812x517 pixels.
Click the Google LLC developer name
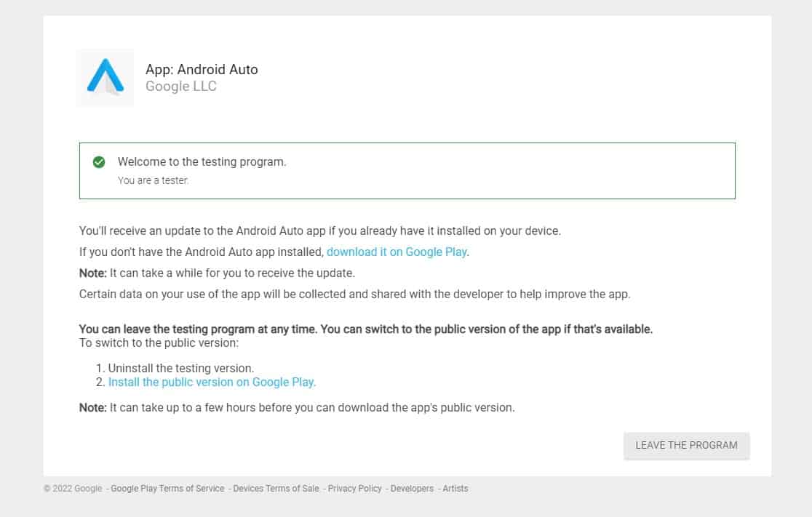point(181,87)
